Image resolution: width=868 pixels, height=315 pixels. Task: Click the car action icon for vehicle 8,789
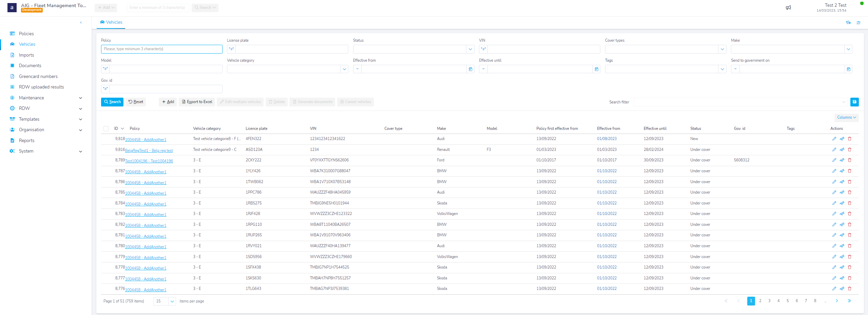[x=842, y=160]
